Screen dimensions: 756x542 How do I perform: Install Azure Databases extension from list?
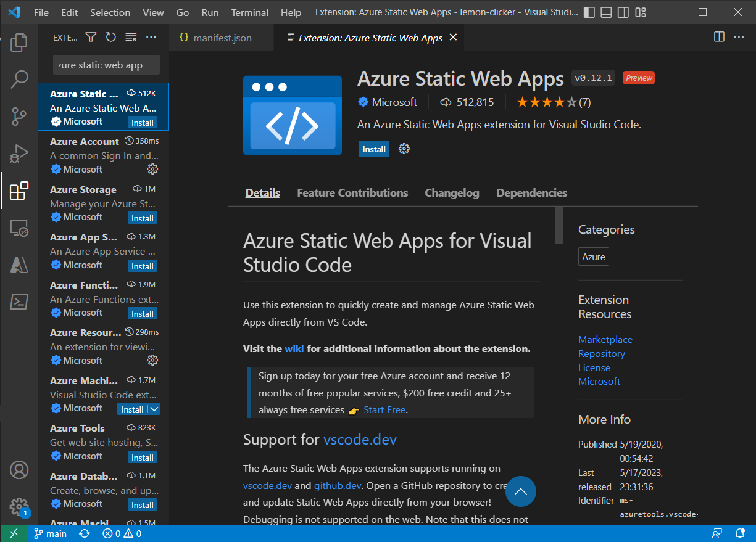point(143,505)
